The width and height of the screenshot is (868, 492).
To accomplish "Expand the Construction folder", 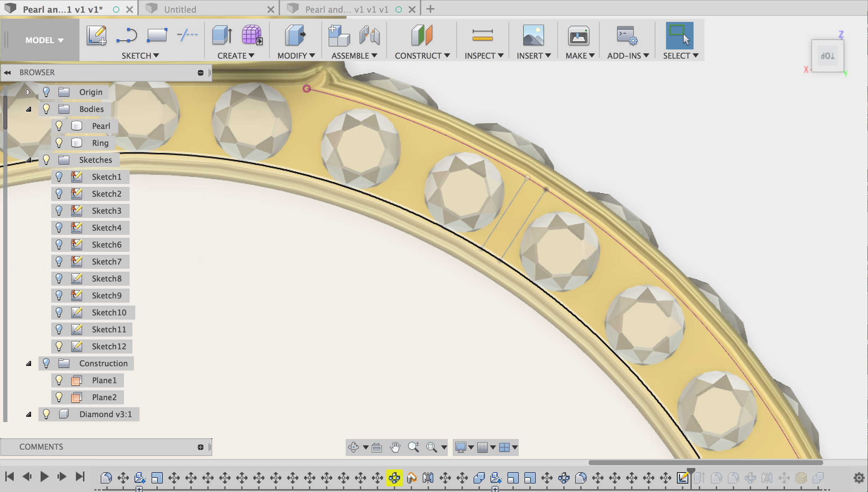I will 28,363.
